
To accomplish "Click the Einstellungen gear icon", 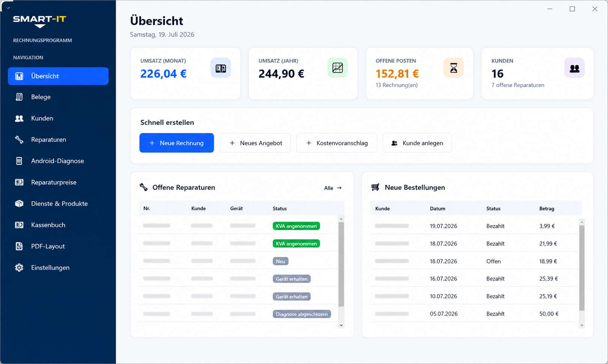I will (x=19, y=268).
